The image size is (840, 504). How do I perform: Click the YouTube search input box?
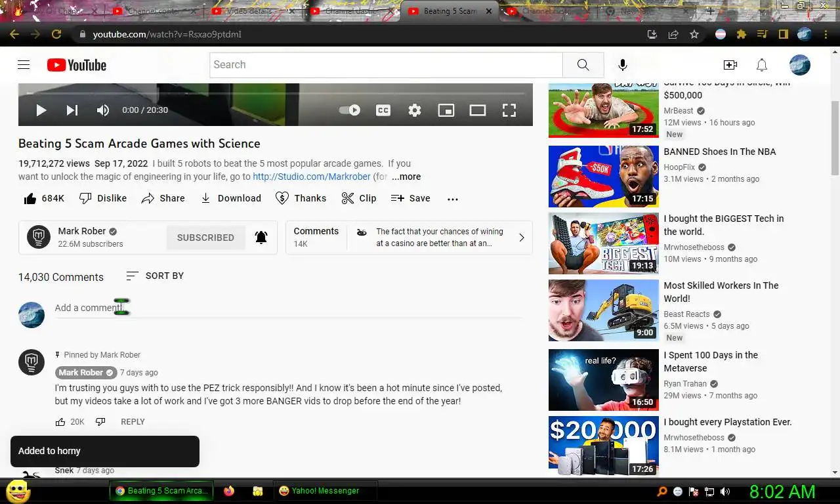[x=386, y=65]
